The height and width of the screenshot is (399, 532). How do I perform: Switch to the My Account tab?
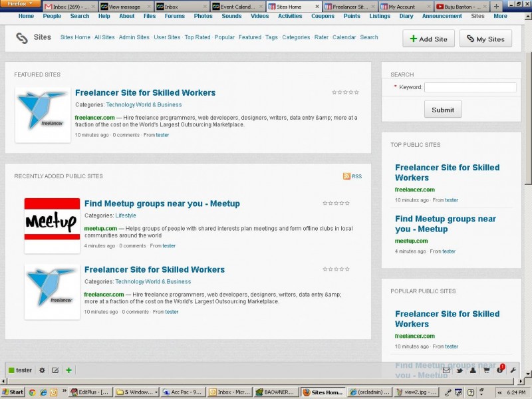402,7
